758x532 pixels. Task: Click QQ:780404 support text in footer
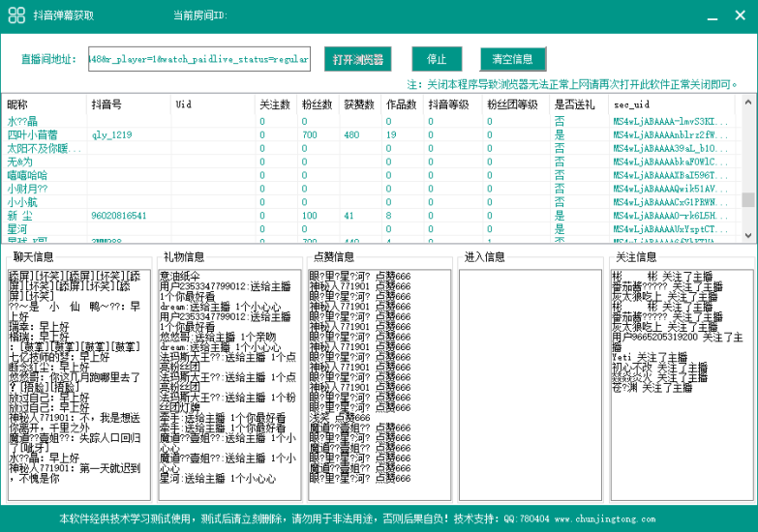[527, 519]
